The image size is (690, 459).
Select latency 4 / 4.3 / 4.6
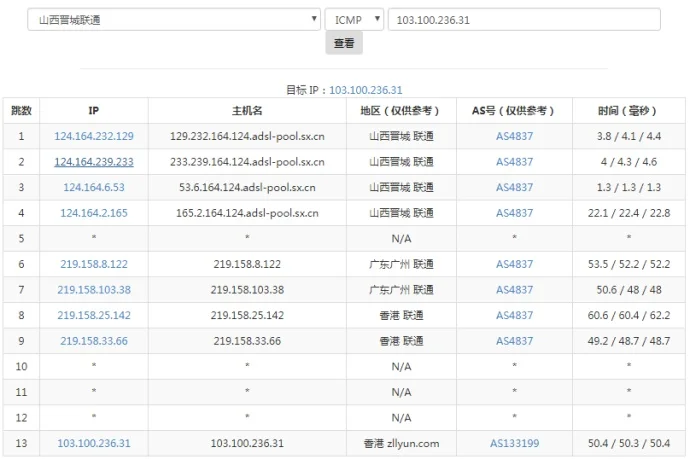(629, 162)
